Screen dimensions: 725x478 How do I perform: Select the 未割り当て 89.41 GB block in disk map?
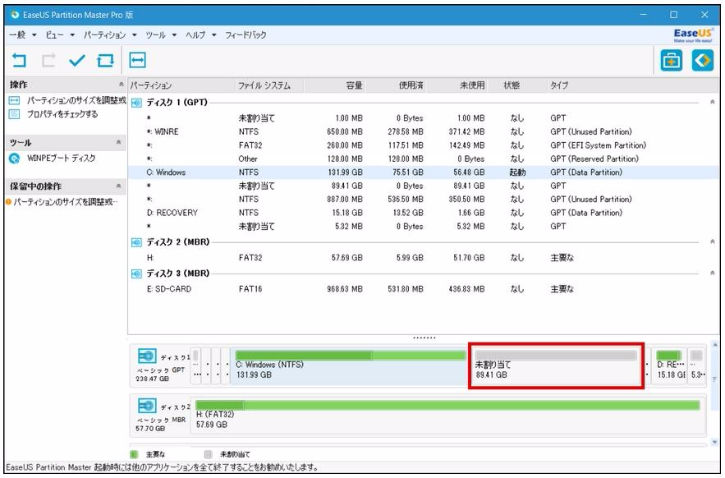coord(556,366)
